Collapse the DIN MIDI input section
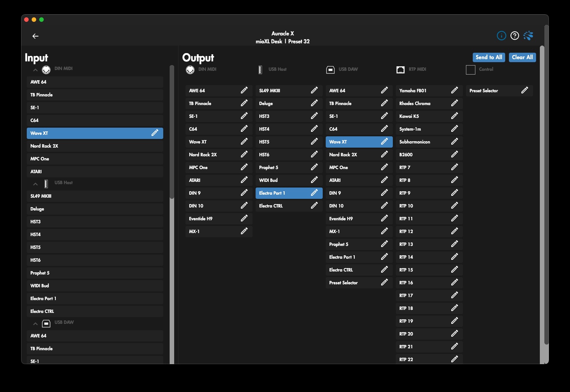Screen dimensions: 570x392 coord(35,70)
